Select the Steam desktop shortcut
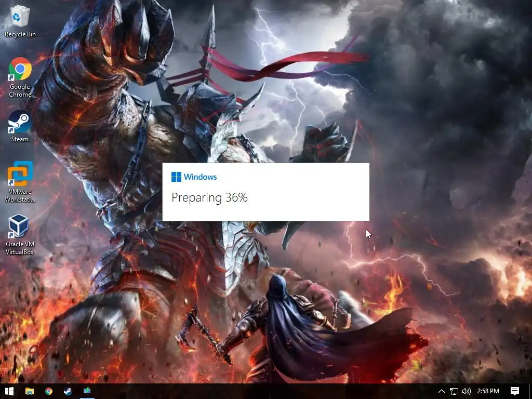Viewport: 532px width, 399px height. [20, 127]
